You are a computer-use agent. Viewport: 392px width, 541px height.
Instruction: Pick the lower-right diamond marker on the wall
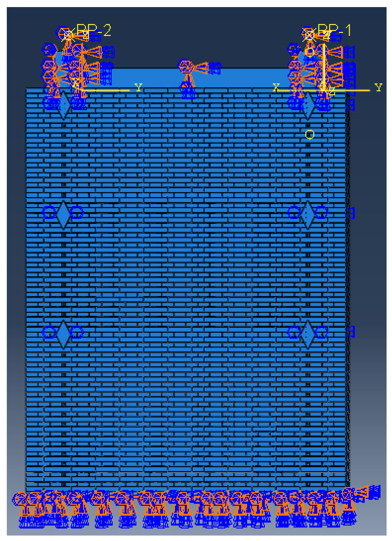[308, 333]
